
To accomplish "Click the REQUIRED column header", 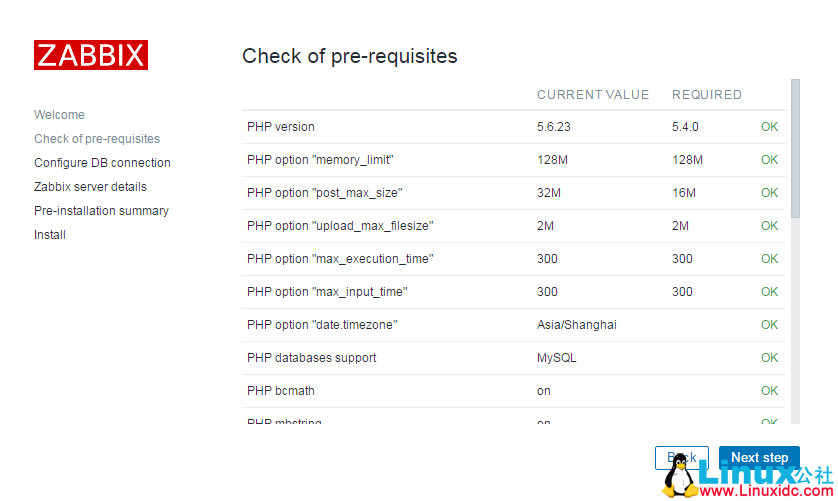I will (707, 95).
